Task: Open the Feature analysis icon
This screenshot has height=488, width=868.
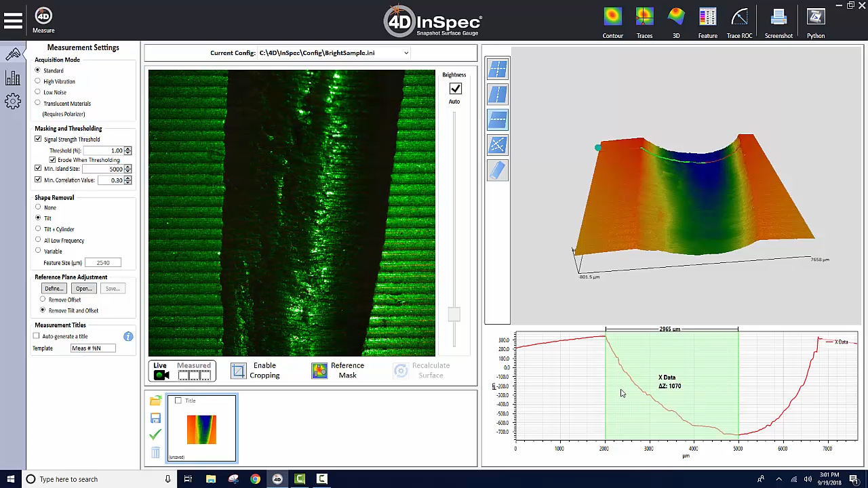Action: [707, 17]
